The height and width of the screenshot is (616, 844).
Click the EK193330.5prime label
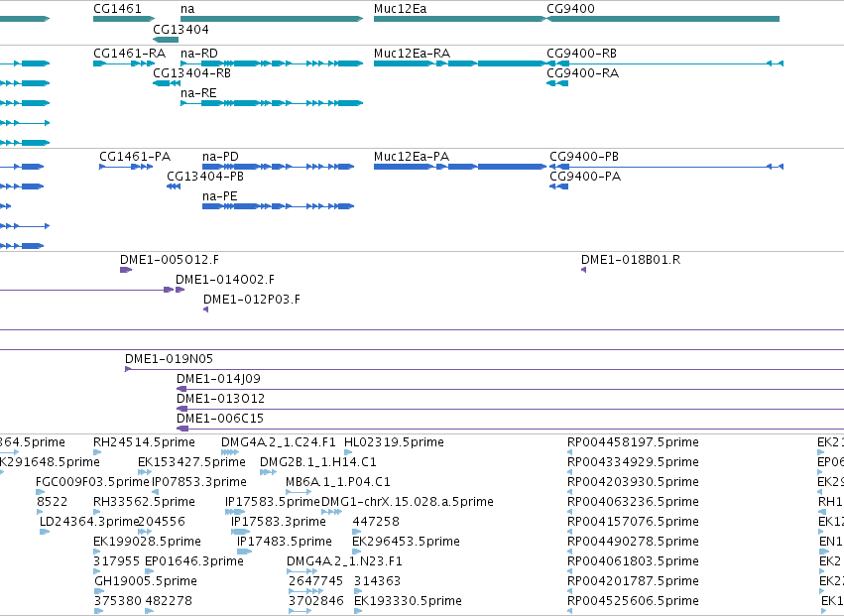(408, 601)
